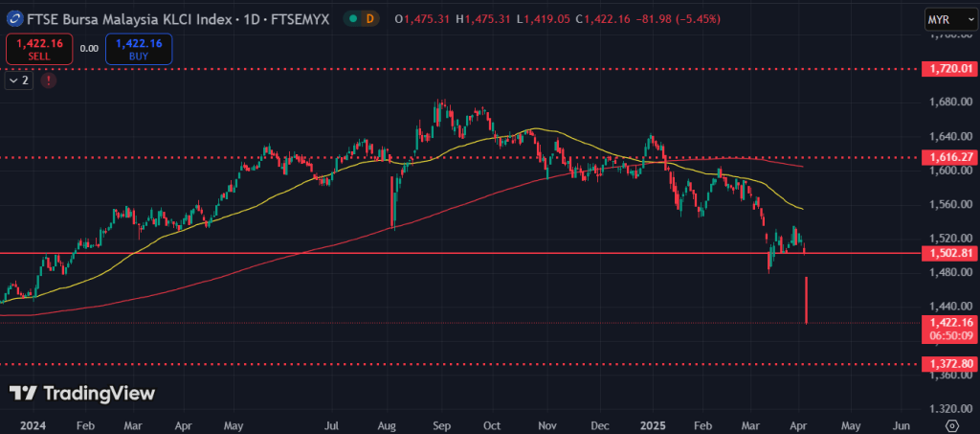Click the red SELL 1,422.16 button
Image resolution: width=980 pixels, height=434 pixels.
39,49
